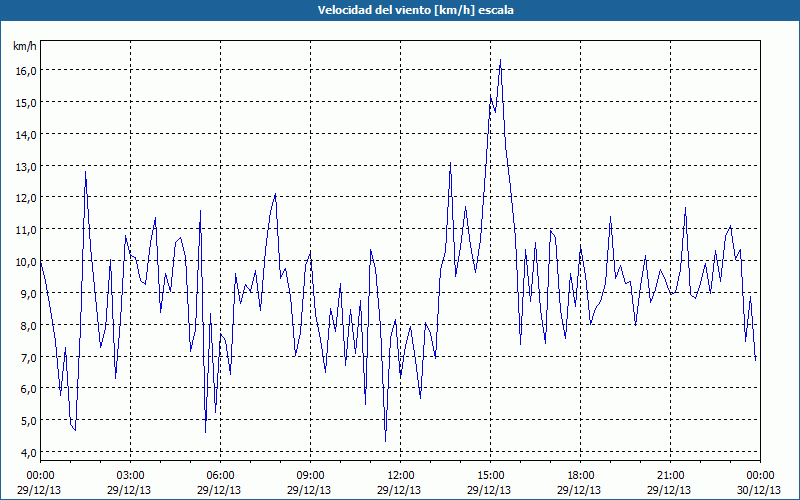This screenshot has height=500, width=800.
Task: Select the 11,0 y-axis label
Action: [25, 230]
